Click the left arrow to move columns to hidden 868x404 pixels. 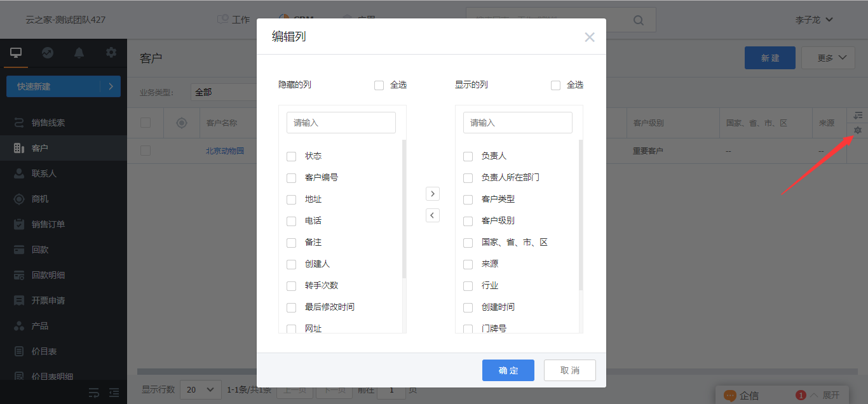coord(432,215)
